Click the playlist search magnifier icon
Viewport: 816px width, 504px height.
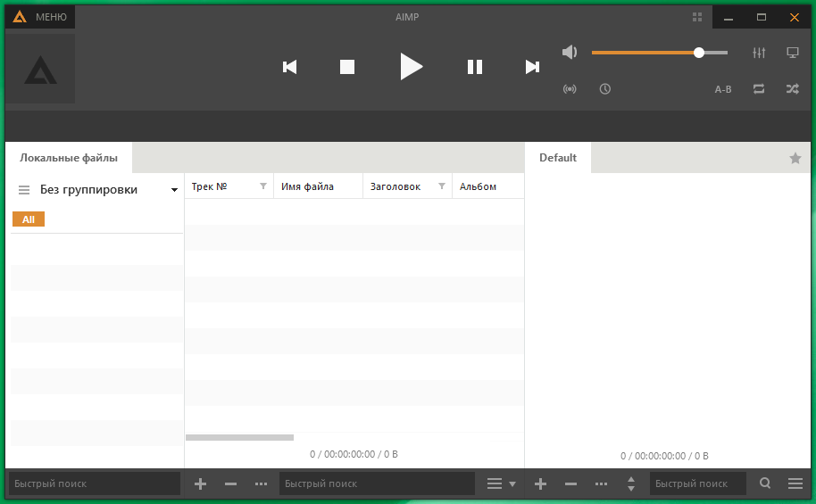(x=765, y=483)
